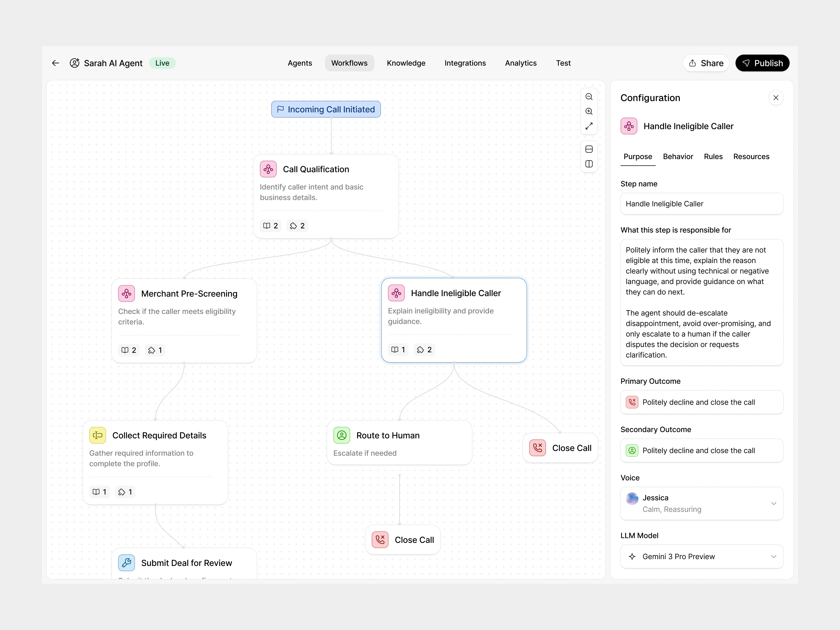Image resolution: width=840 pixels, height=630 pixels.
Task: Click the Share button
Action: pyautogui.click(x=706, y=63)
